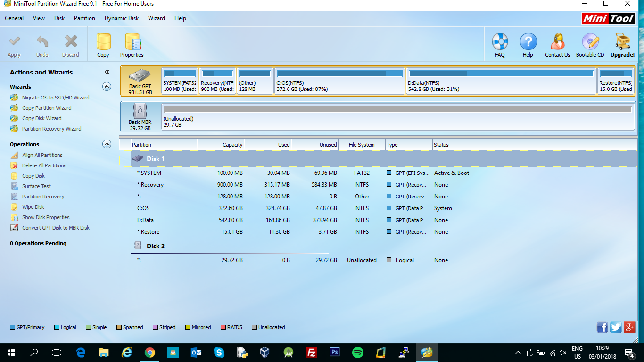Click the Windows Start button
Image resolution: width=644 pixels, height=362 pixels.
tap(11, 353)
